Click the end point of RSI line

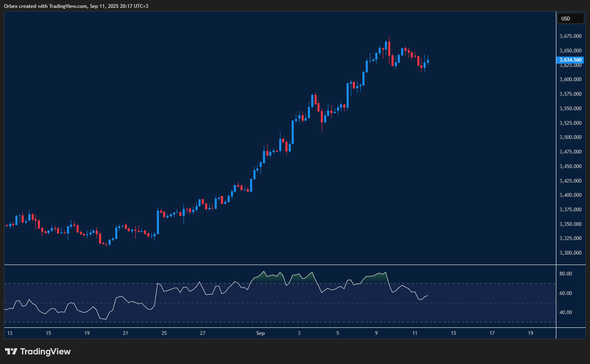[x=428, y=295]
